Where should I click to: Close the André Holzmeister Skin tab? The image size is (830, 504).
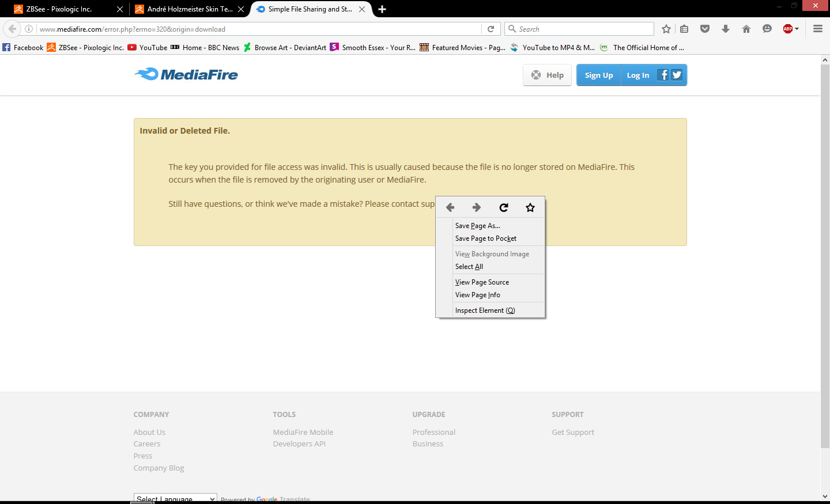pyautogui.click(x=241, y=9)
